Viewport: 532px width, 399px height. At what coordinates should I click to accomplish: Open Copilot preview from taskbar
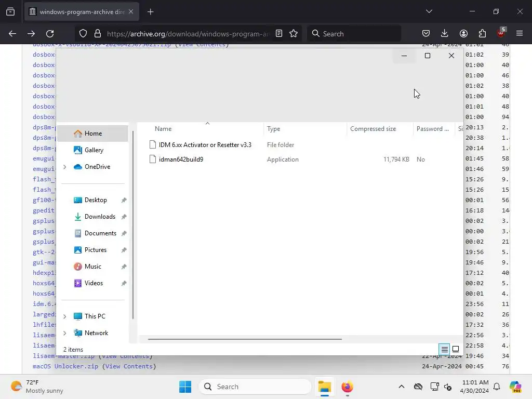(515, 387)
